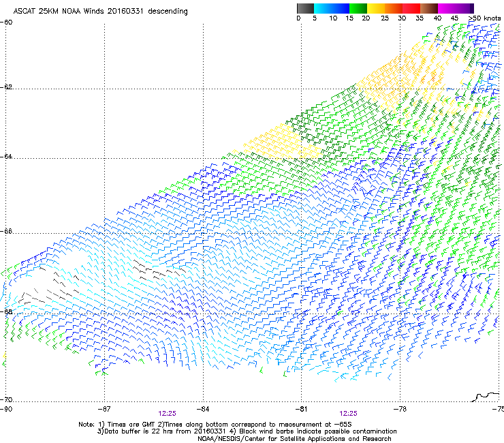Click the -78 longitude axis label
The height and width of the screenshot is (443, 504).
coord(400,409)
